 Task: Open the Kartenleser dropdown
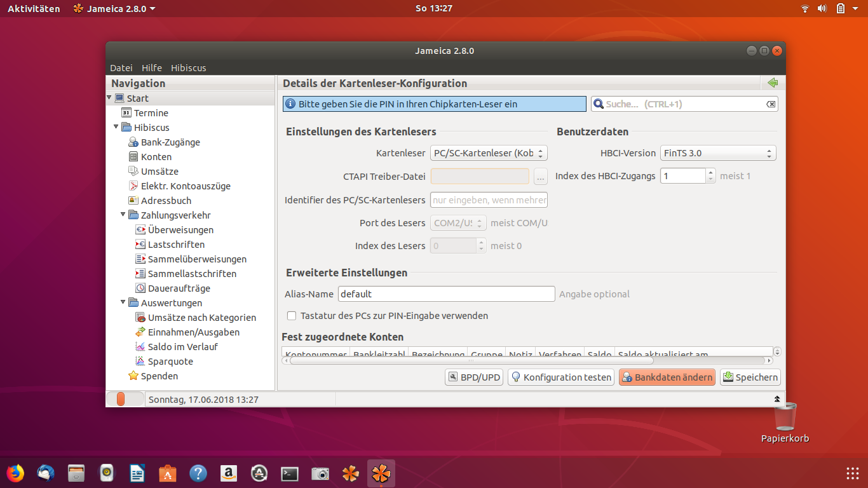click(x=489, y=153)
